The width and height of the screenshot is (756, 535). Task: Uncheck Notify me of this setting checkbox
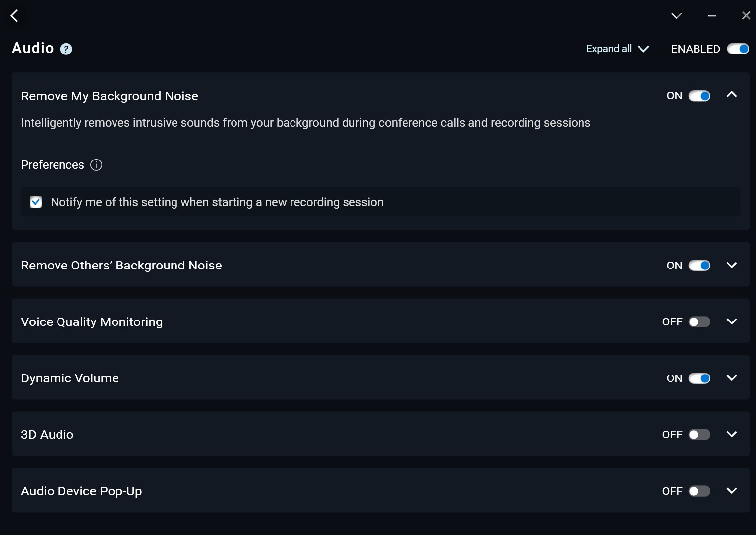(x=36, y=202)
